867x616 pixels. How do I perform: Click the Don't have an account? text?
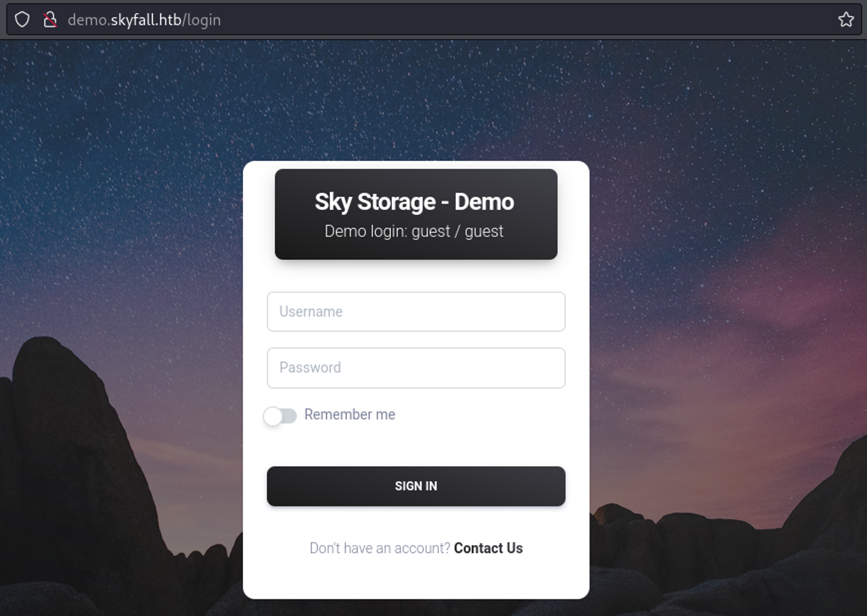(380, 548)
